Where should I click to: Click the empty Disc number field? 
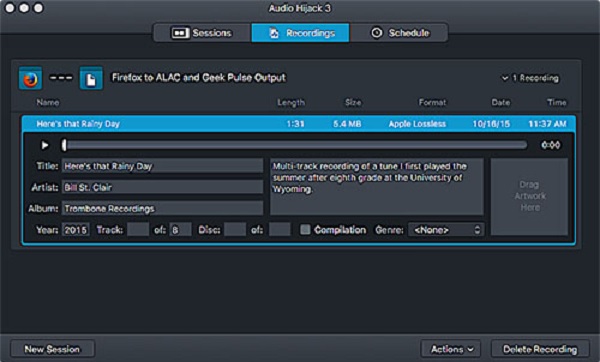click(x=235, y=230)
